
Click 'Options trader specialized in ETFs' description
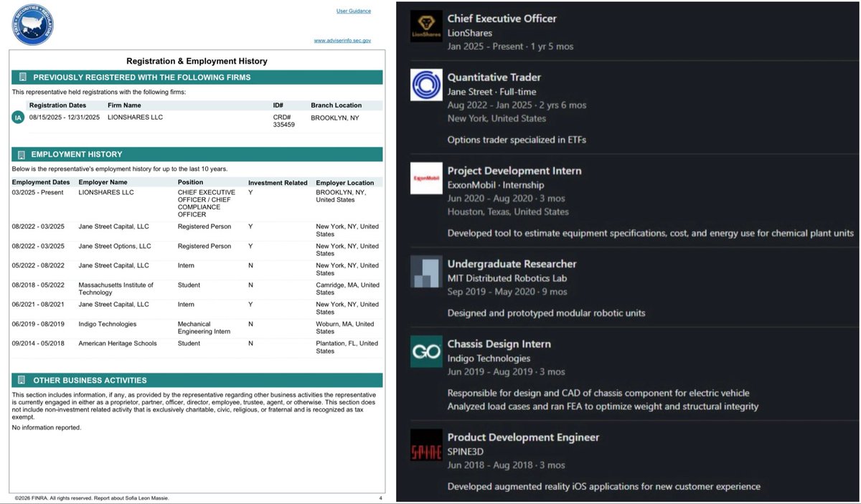[x=517, y=140]
